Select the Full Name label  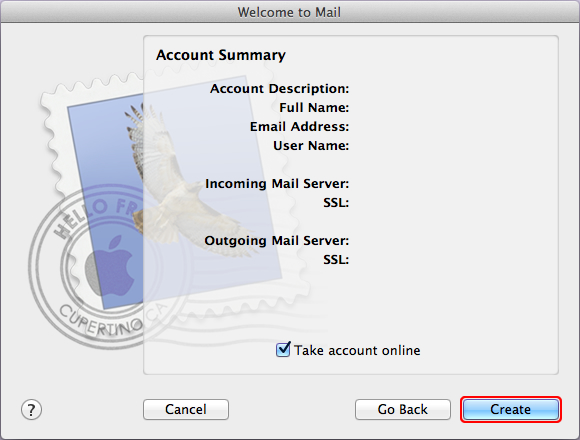pyautogui.click(x=314, y=108)
